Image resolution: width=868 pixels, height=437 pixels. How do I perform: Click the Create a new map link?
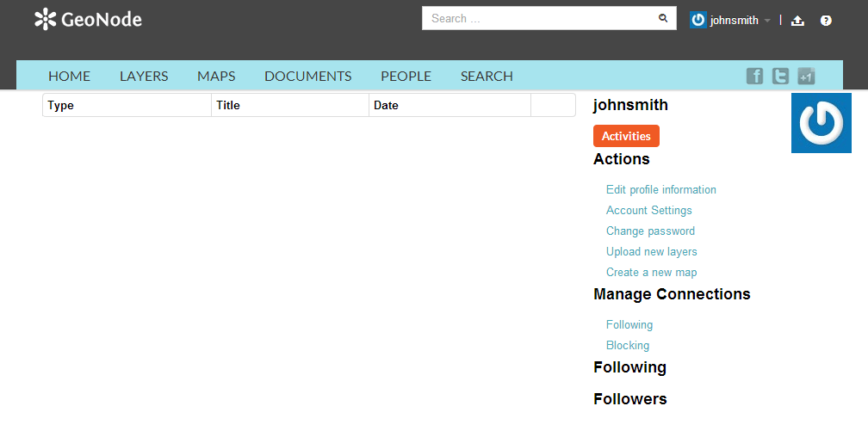pos(652,272)
